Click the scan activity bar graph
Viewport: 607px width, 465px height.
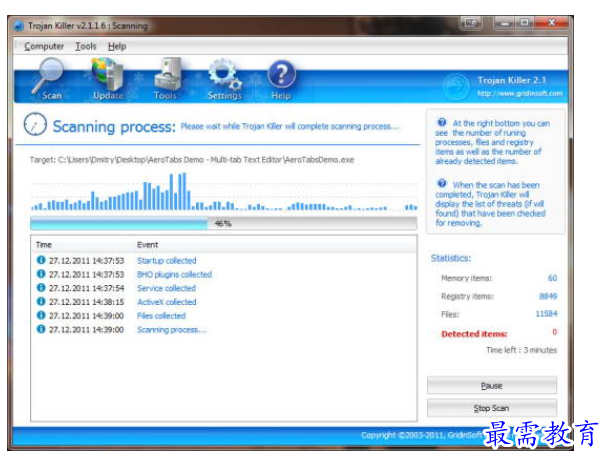[x=224, y=191]
